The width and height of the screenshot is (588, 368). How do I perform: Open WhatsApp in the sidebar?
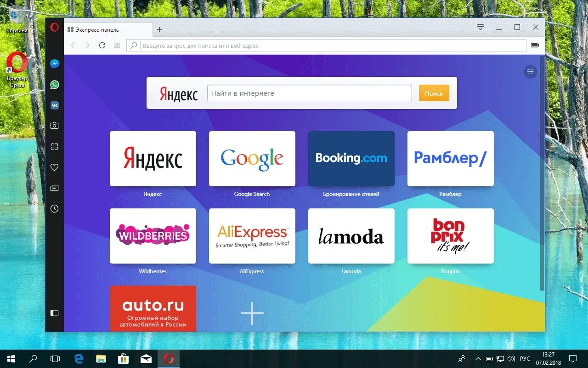coord(54,85)
